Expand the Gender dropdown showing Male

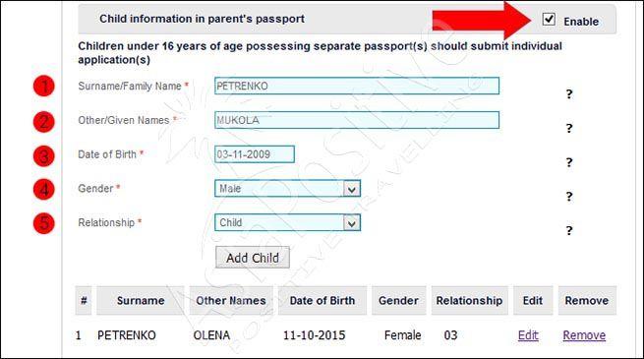287,189
